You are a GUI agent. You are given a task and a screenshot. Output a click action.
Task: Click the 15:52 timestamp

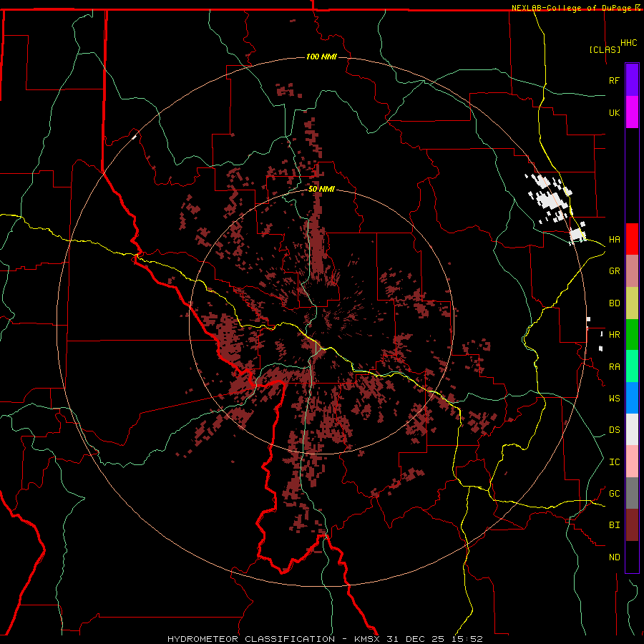tap(469, 639)
